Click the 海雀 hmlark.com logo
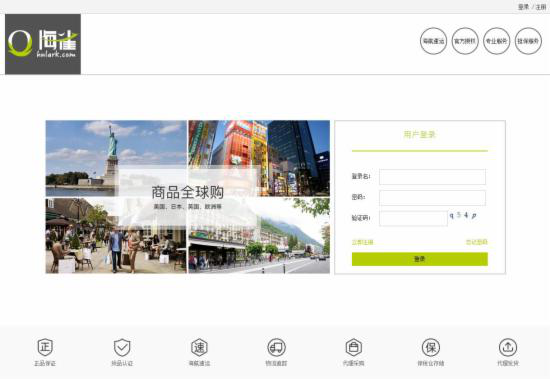The image size is (550, 379). coord(43,44)
